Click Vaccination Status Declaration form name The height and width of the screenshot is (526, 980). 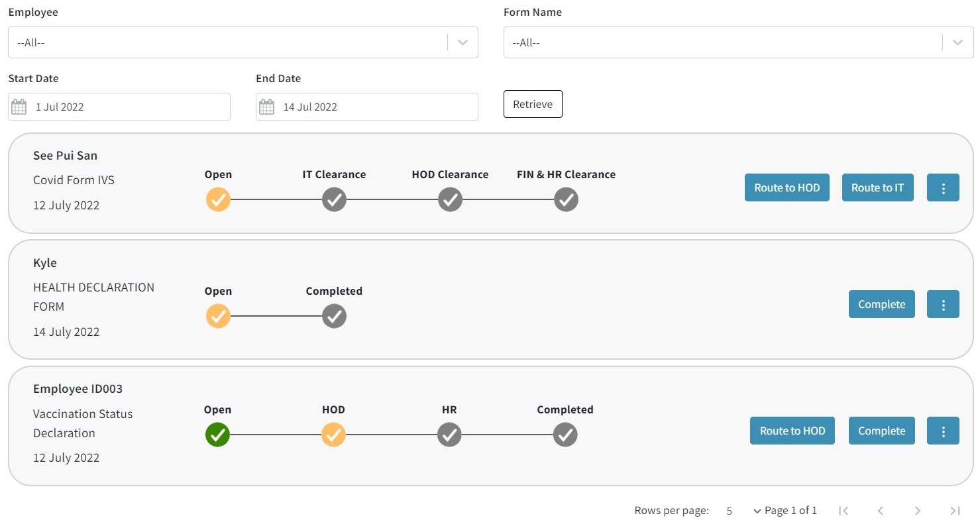pos(83,423)
